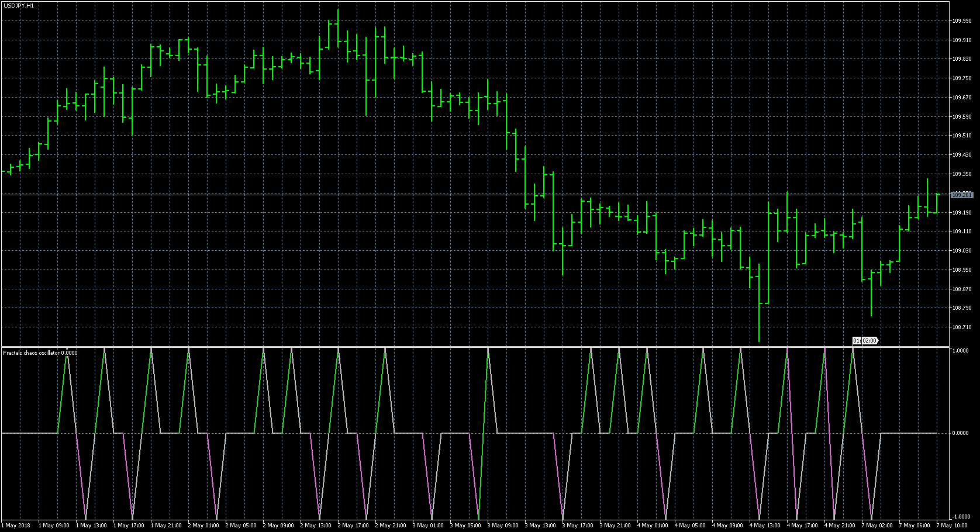Click the current price tag 109.261

pyautogui.click(x=962, y=195)
